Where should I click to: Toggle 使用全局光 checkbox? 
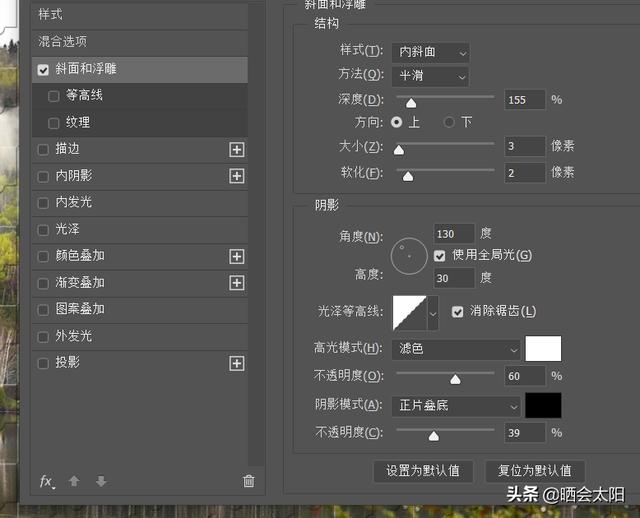[440, 256]
